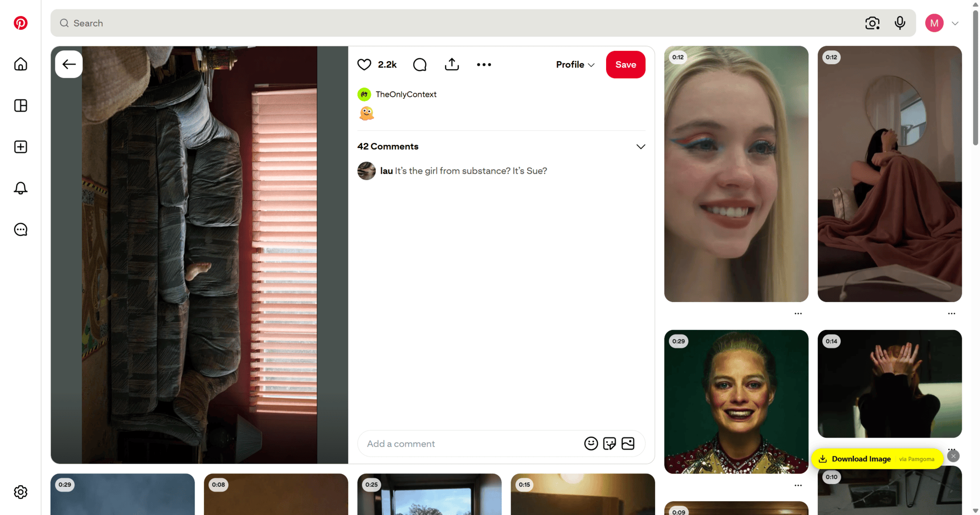Open the blonde woman 0:12 video pin
Image resolution: width=980 pixels, height=515 pixels.
(x=736, y=174)
